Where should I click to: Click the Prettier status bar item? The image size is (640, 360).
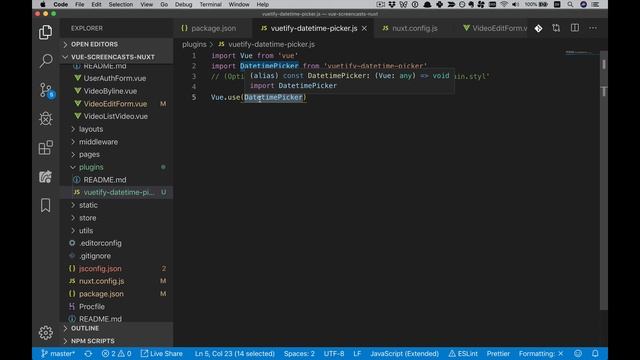pos(498,353)
